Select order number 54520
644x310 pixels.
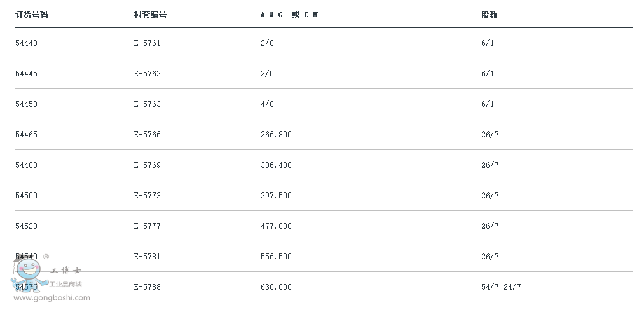(26, 226)
